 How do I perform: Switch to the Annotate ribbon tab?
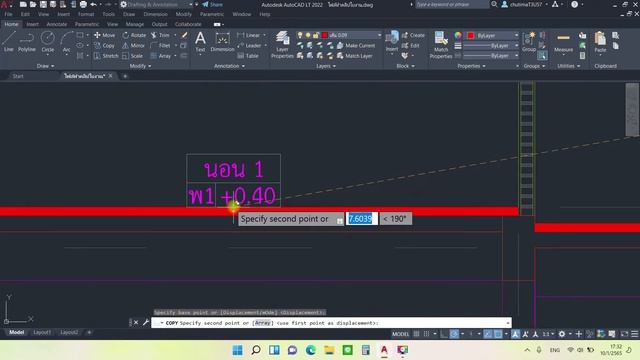tap(57, 24)
